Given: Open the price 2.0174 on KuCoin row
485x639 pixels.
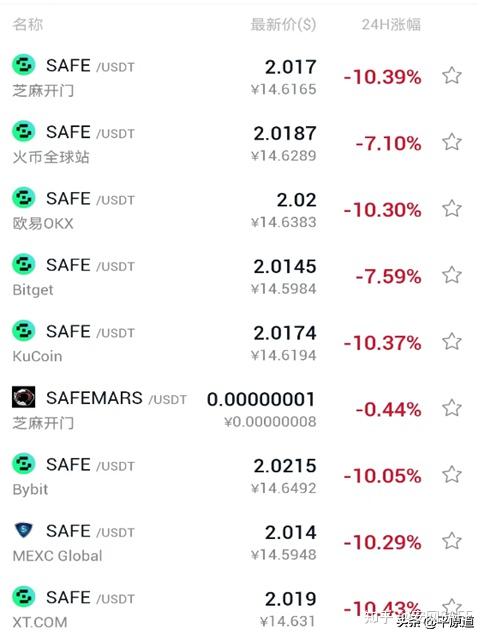Looking at the screenshot, I should point(285,333).
